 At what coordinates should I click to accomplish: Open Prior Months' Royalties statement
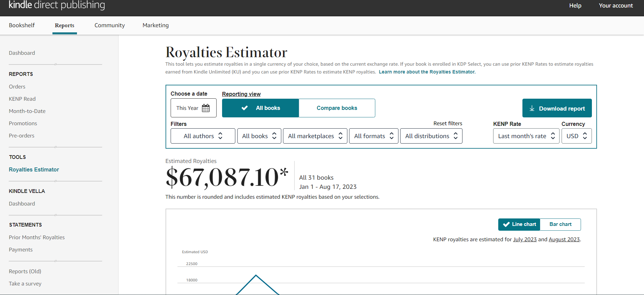click(37, 237)
